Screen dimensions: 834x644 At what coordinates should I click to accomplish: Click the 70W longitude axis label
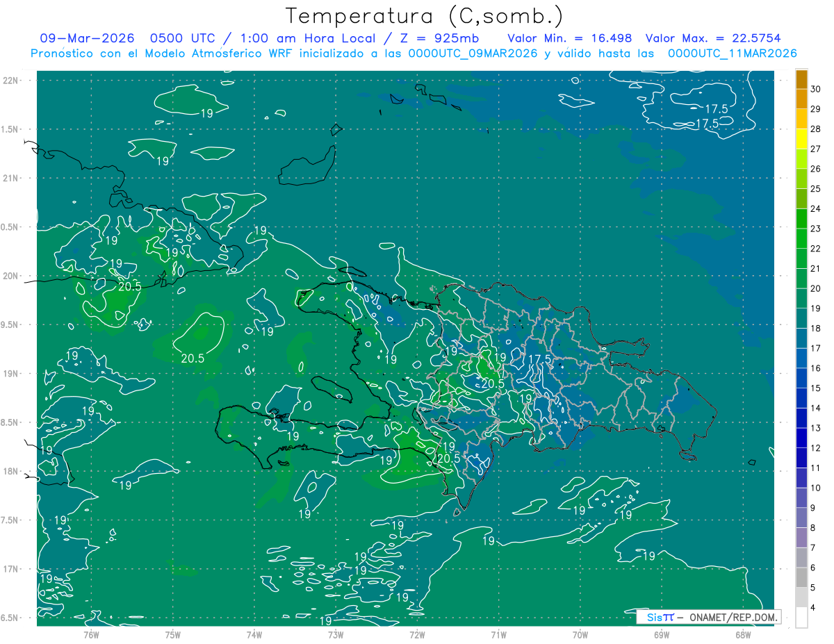coord(580,635)
